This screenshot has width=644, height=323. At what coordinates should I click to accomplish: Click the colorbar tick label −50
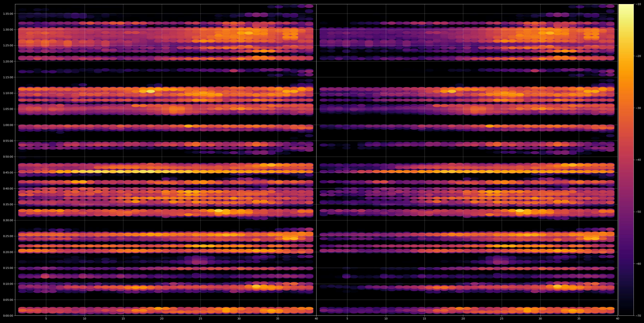coord(638,212)
